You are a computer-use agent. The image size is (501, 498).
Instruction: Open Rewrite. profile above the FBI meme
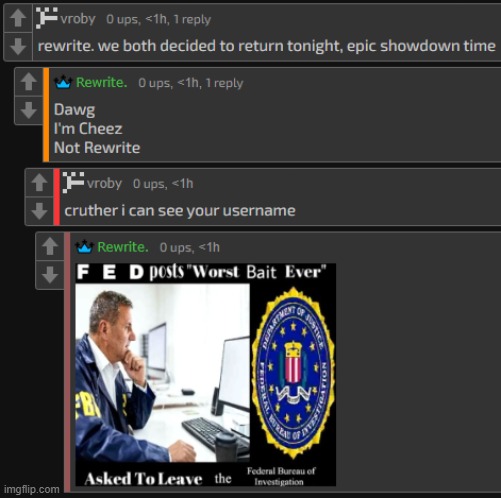tap(123, 247)
